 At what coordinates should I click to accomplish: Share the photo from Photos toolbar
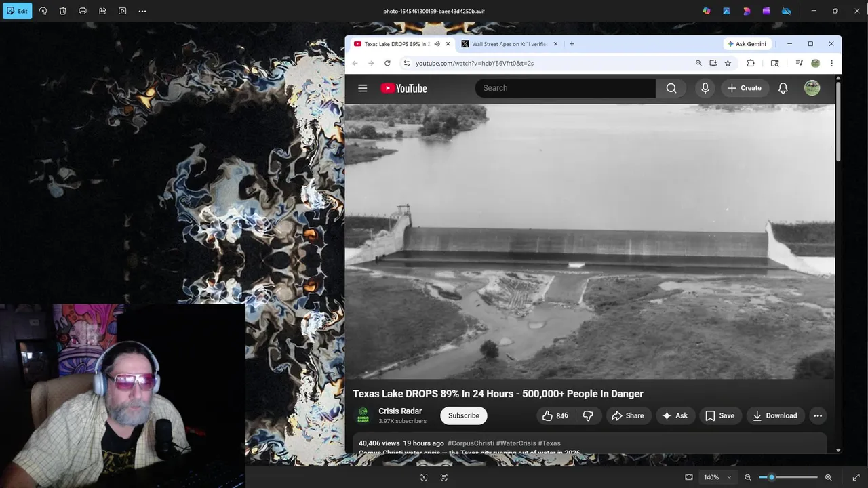tap(102, 11)
